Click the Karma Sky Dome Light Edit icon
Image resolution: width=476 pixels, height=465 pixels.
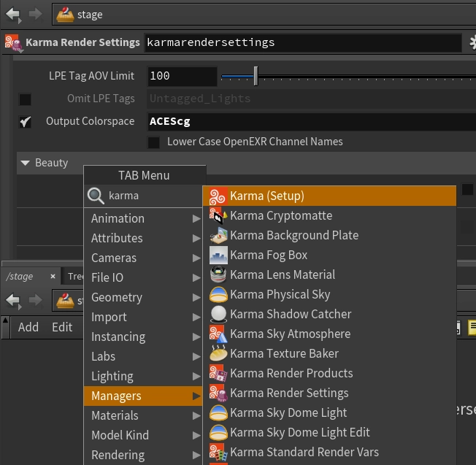pyautogui.click(x=218, y=432)
